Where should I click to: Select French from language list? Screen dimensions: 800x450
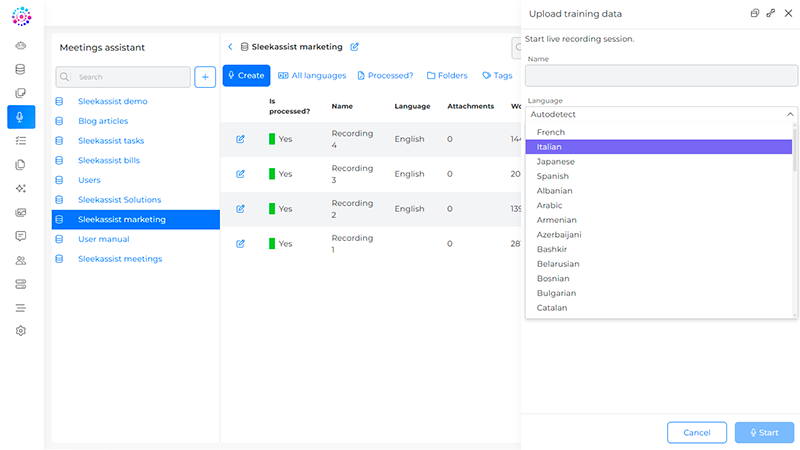coord(659,132)
